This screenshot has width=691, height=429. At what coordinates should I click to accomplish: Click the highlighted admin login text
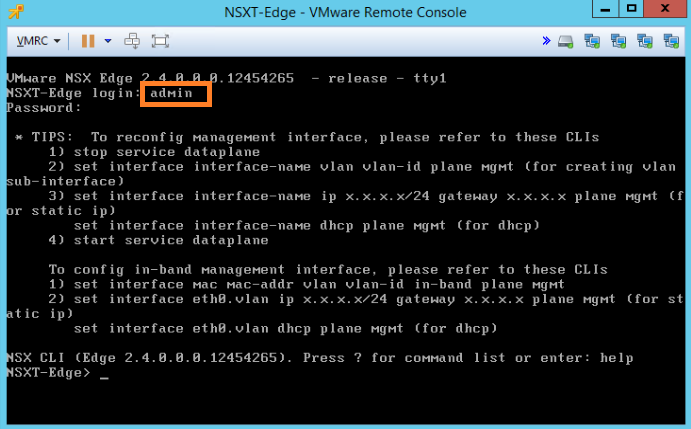click(174, 93)
